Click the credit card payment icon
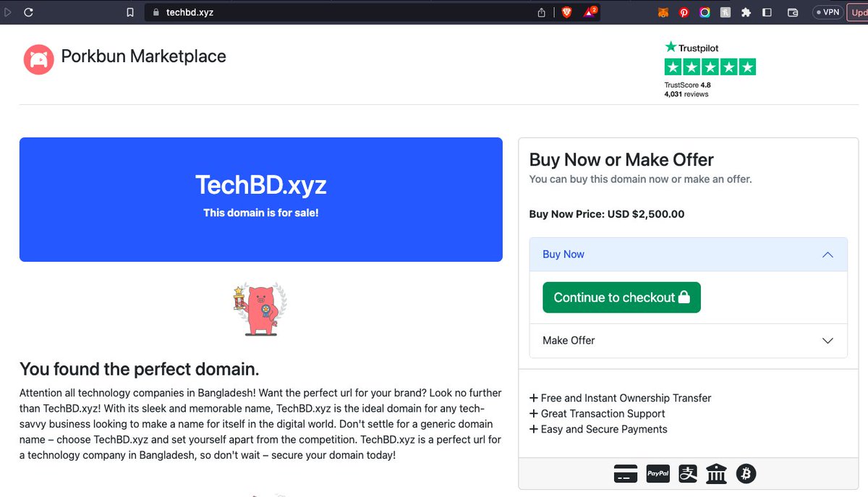The height and width of the screenshot is (497, 868). click(626, 474)
